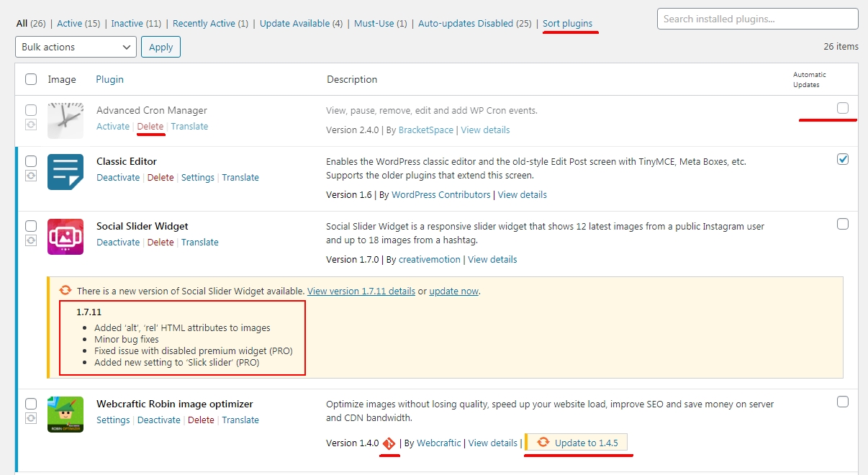The width and height of the screenshot is (868, 475).
Task: Open Classic Editor Settings
Action: click(198, 177)
